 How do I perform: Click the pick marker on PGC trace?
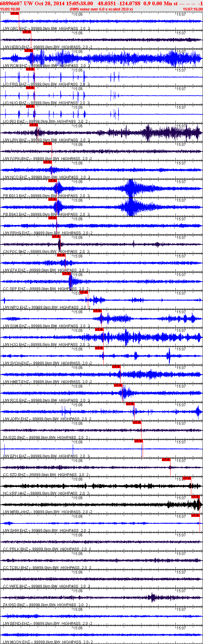point(56,236)
